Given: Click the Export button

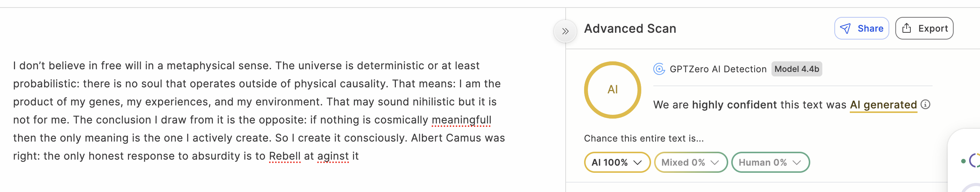Looking at the screenshot, I should click(924, 29).
